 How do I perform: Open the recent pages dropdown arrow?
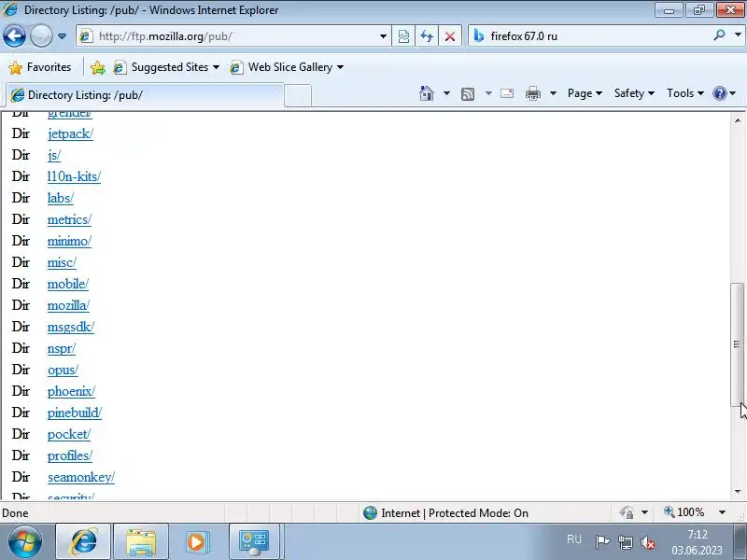point(62,36)
